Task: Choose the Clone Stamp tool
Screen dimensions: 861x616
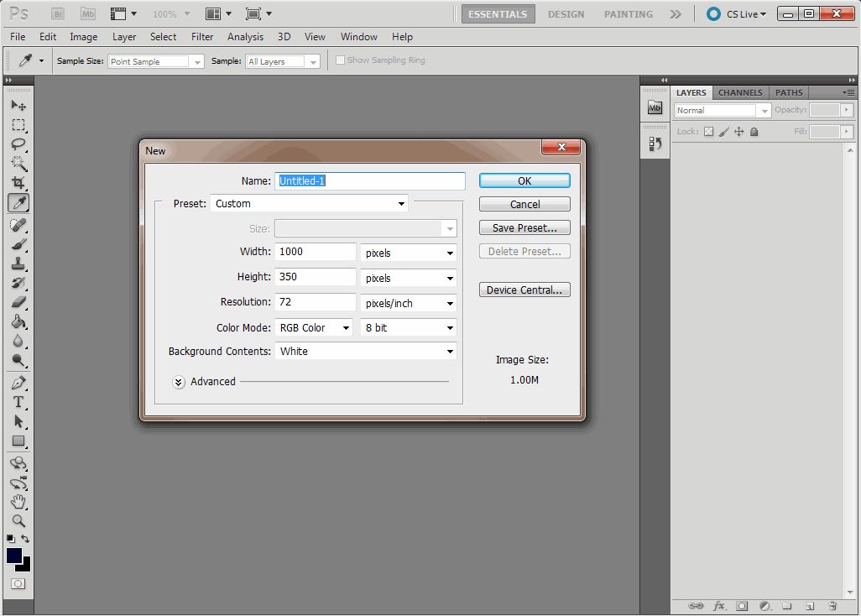Action: [x=18, y=264]
